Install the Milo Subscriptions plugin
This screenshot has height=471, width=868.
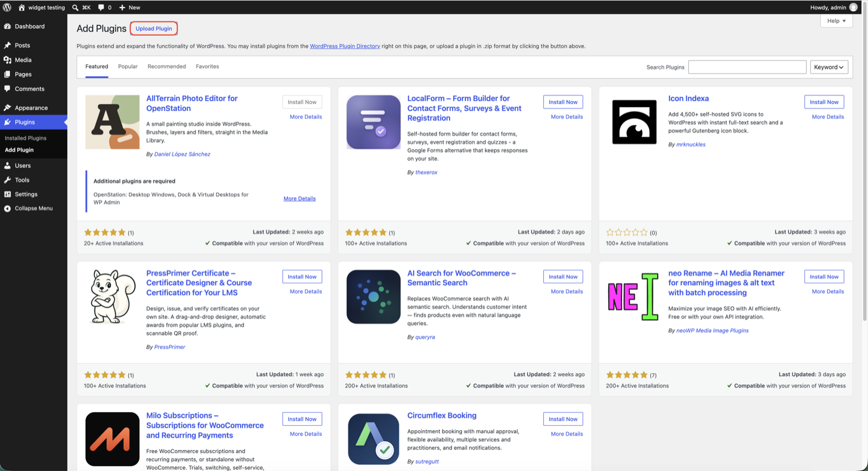pos(302,420)
